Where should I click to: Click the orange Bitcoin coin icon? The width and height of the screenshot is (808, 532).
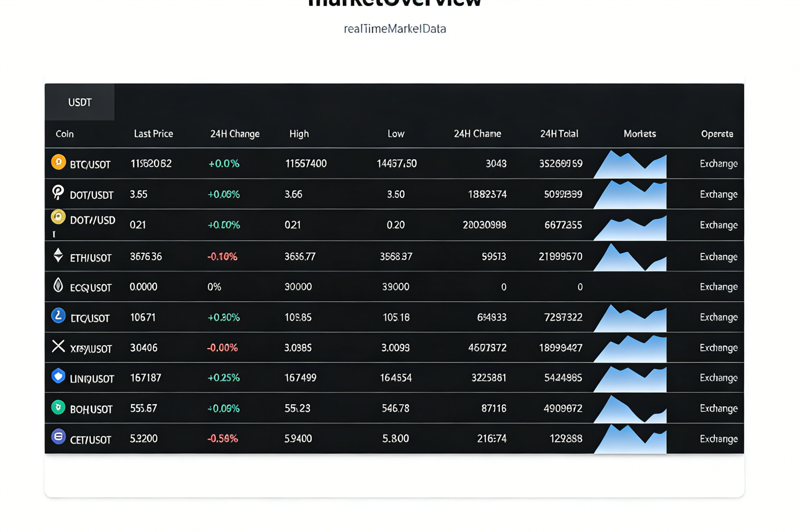(x=58, y=162)
